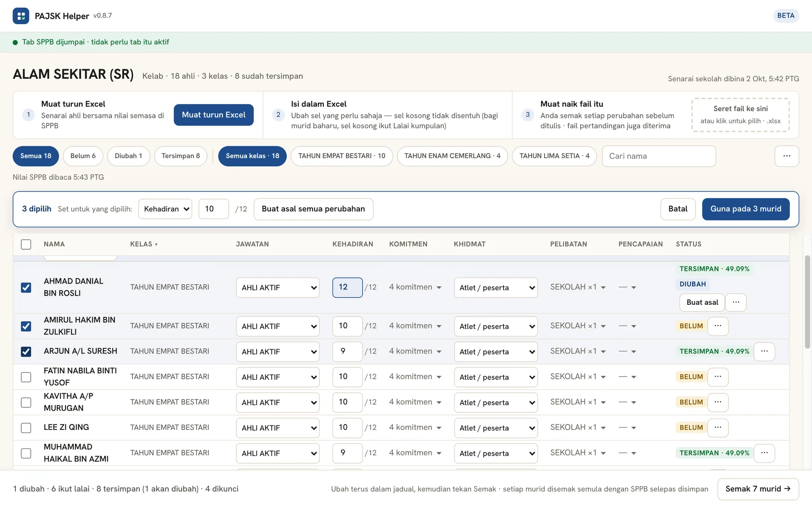The width and height of the screenshot is (812, 508).
Task: Click the BETA badge in the header
Action: click(x=785, y=16)
